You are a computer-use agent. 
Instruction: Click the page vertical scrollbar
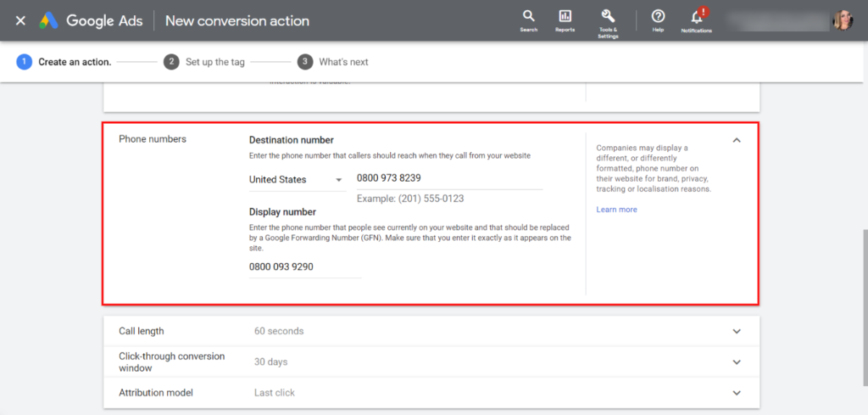tap(863, 280)
